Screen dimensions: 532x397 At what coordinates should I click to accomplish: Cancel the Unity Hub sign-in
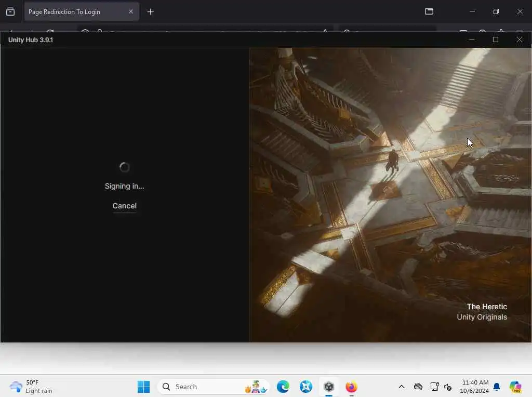coord(125,206)
